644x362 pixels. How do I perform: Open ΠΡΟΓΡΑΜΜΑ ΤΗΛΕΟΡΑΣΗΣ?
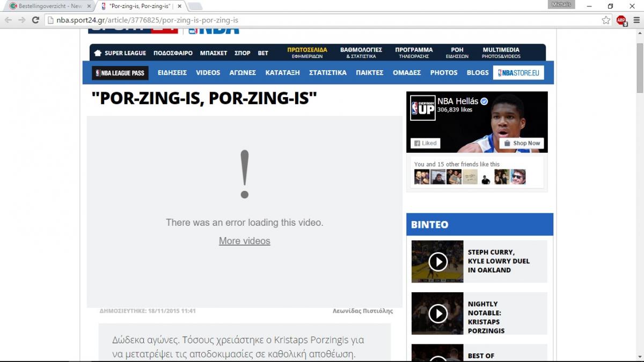pos(414,53)
